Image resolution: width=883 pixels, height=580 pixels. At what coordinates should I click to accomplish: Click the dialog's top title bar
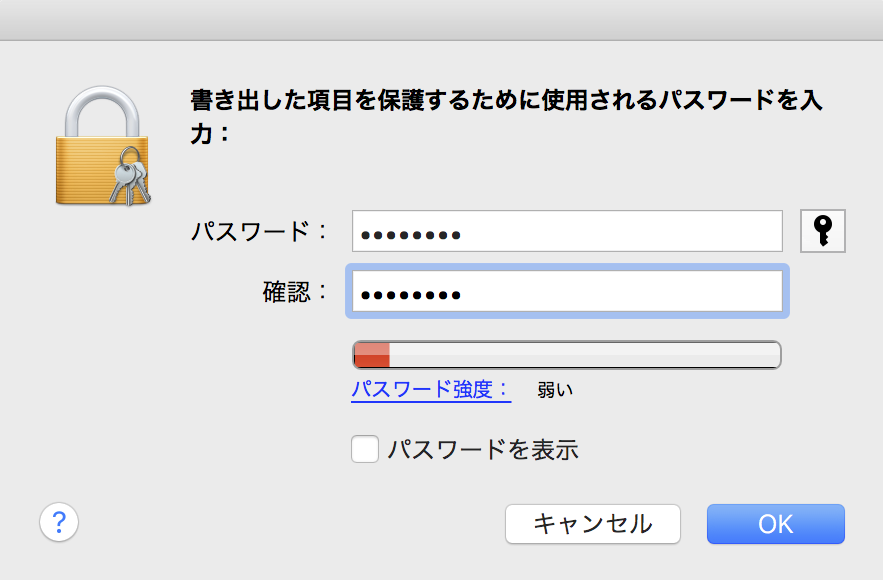[441, 20]
